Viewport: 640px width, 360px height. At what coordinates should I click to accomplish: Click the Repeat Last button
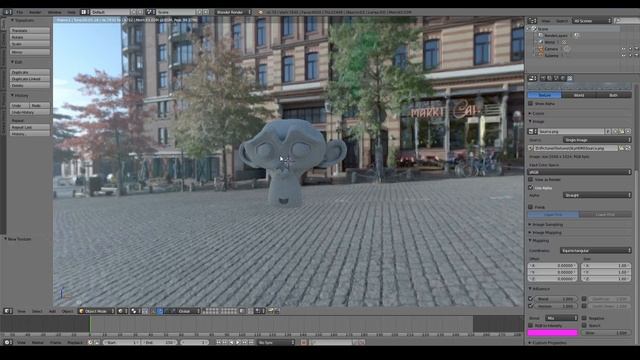(30, 127)
